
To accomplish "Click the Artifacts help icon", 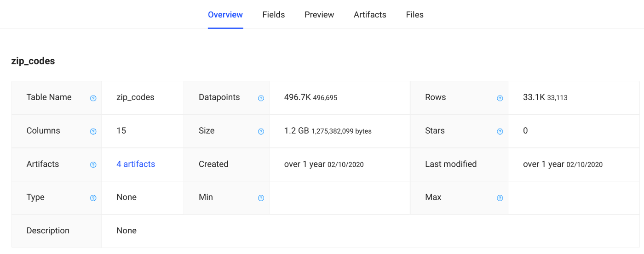I will tap(93, 165).
